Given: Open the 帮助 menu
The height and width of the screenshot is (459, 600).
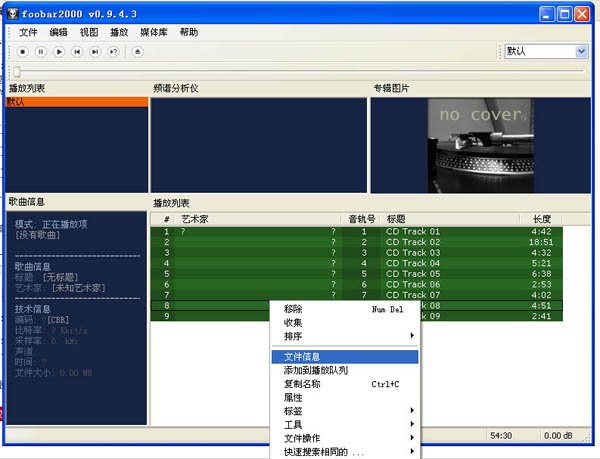Looking at the screenshot, I should click(x=189, y=32).
